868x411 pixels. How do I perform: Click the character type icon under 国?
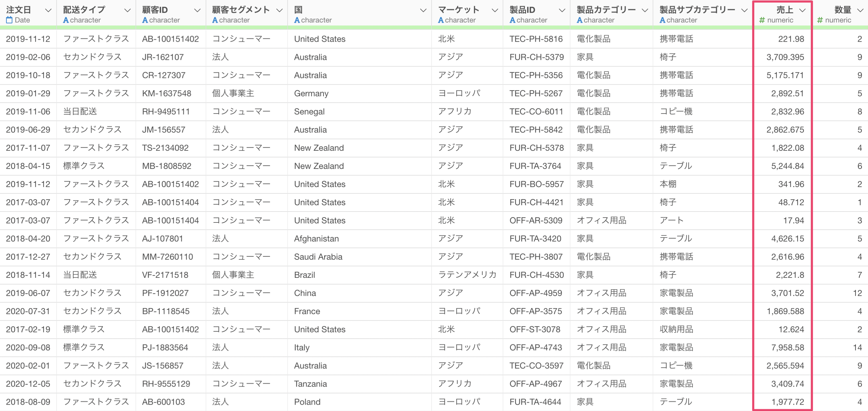click(x=297, y=20)
